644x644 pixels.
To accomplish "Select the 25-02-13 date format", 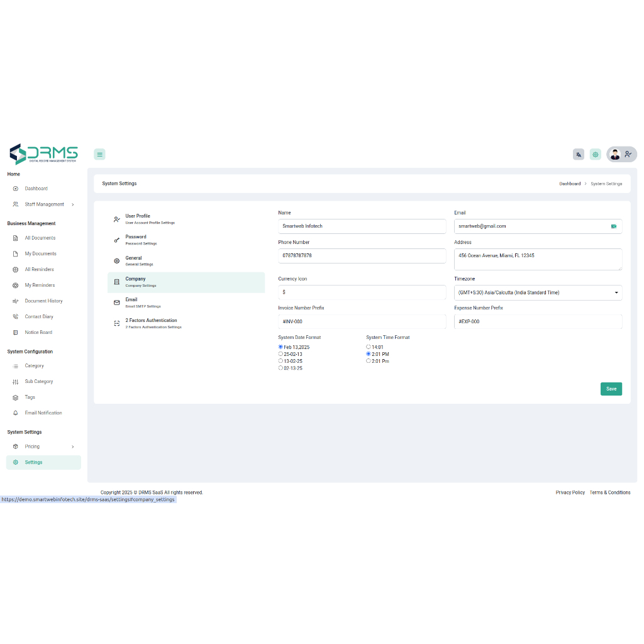I will 280,354.
